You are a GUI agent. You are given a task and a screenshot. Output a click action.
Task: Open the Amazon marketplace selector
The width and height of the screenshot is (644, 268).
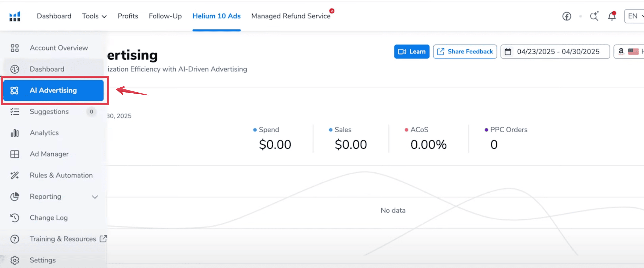[629, 51]
